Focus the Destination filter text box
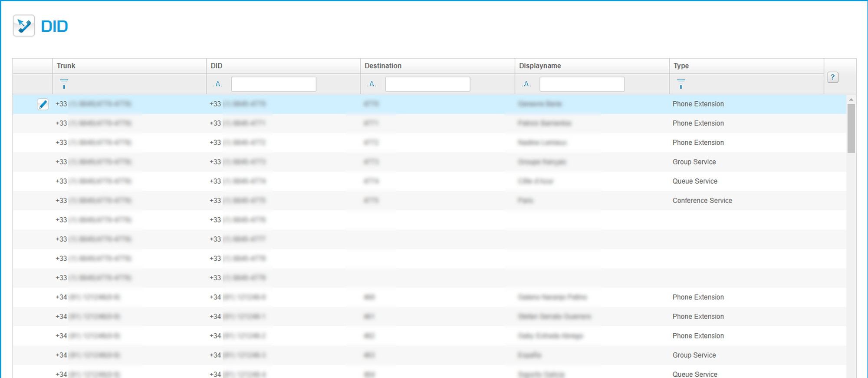Image resolution: width=868 pixels, height=378 pixels. (x=427, y=84)
